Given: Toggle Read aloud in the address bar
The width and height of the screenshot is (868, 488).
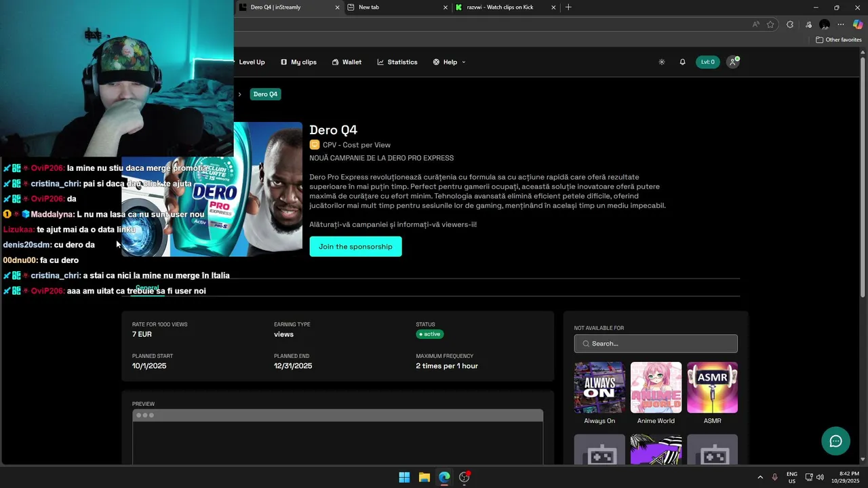Looking at the screenshot, I should point(755,24).
